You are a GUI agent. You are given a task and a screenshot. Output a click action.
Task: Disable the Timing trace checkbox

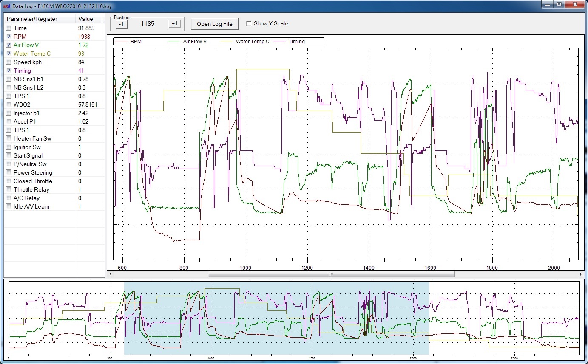tap(9, 71)
